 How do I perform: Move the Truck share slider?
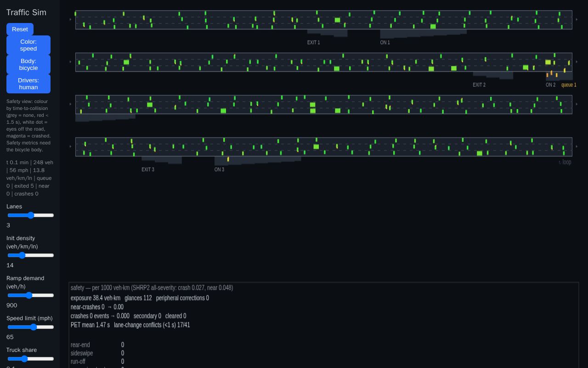click(31, 359)
